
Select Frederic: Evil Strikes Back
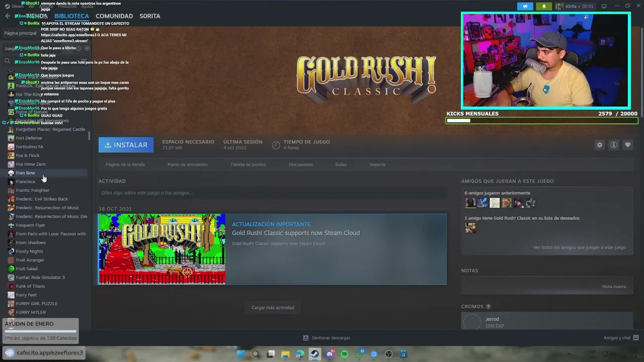pyautogui.click(x=42, y=199)
